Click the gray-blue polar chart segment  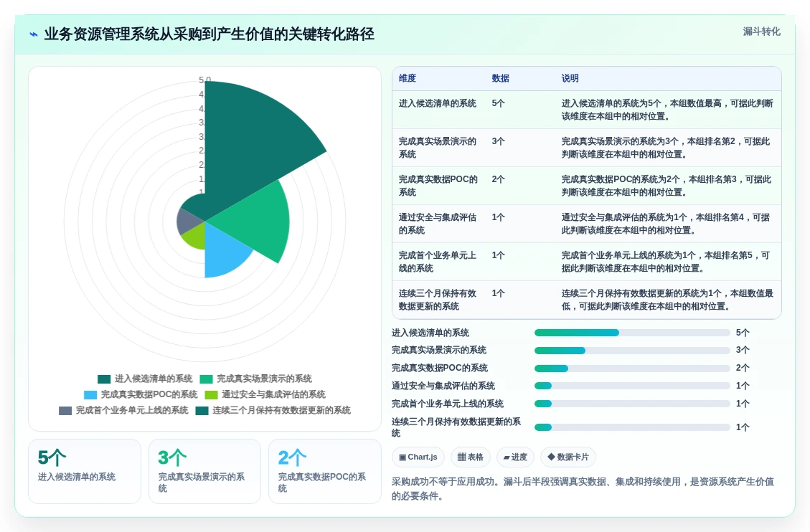click(187, 222)
